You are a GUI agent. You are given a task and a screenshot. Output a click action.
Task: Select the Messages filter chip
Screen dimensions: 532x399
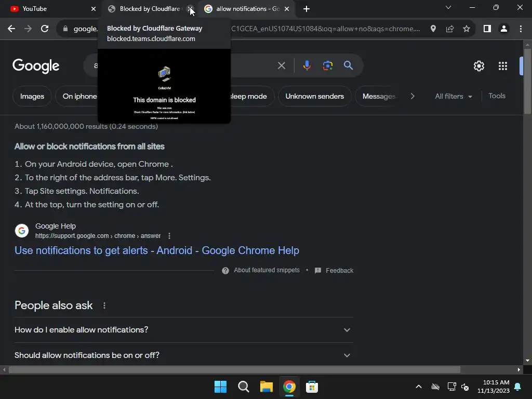coord(379,96)
